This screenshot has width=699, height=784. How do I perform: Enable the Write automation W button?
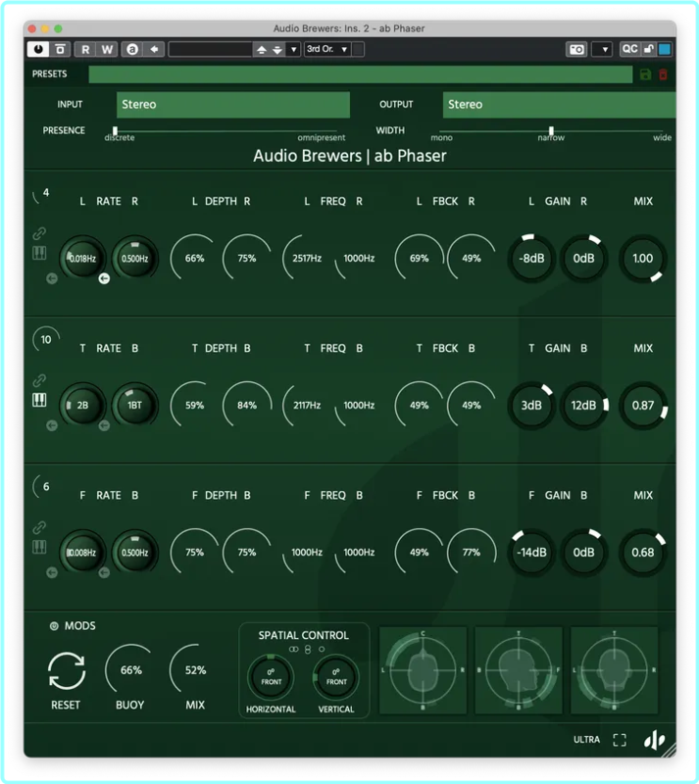coord(107,49)
